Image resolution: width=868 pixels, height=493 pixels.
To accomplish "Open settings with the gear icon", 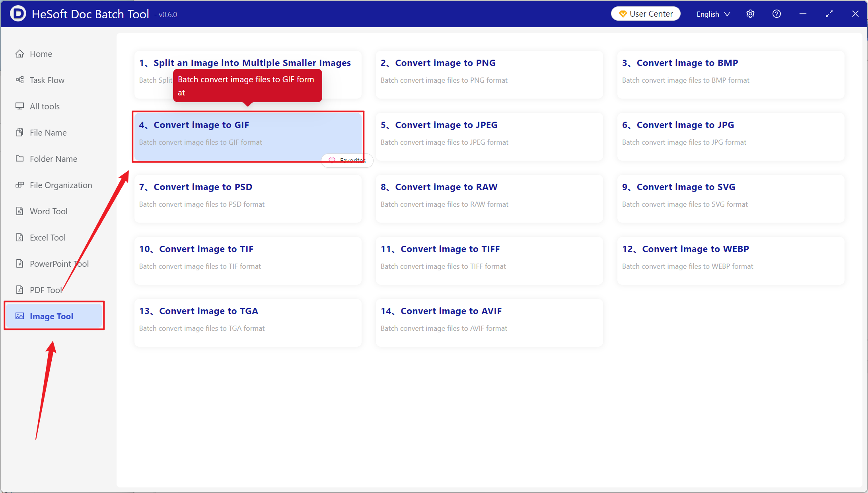I will [750, 14].
